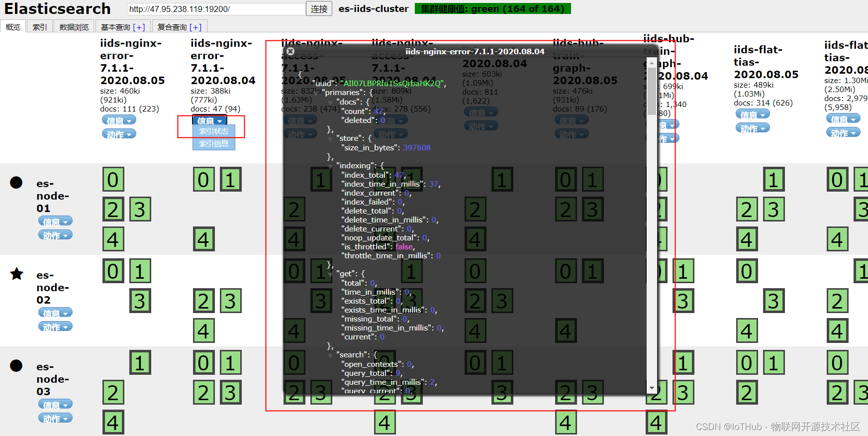This screenshot has width=868, height=436.
Task: Select shard 0 of nginx-error 08.04 on es-node-03
Action: coord(203,363)
